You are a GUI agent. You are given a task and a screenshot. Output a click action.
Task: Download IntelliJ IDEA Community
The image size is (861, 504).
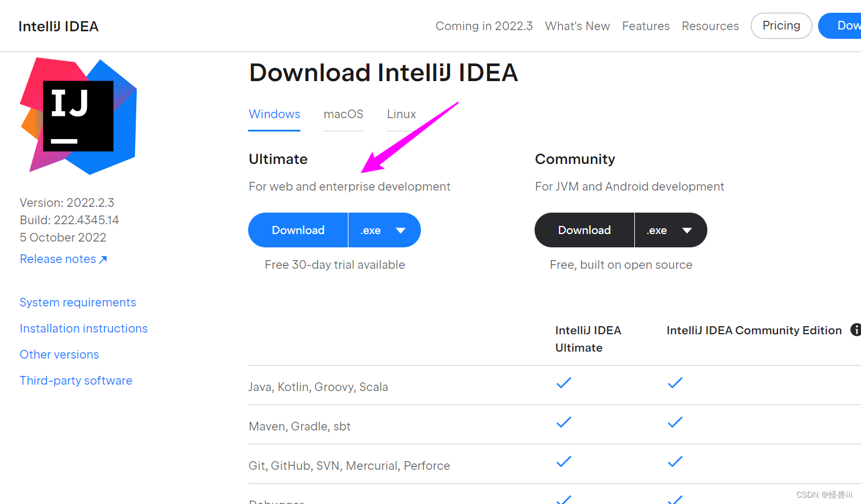click(584, 230)
